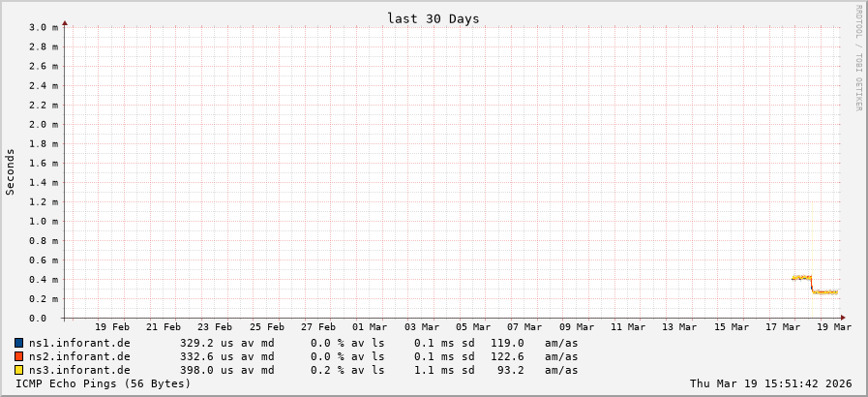Click the '3.0 m' tick on Y axis

[x=43, y=27]
